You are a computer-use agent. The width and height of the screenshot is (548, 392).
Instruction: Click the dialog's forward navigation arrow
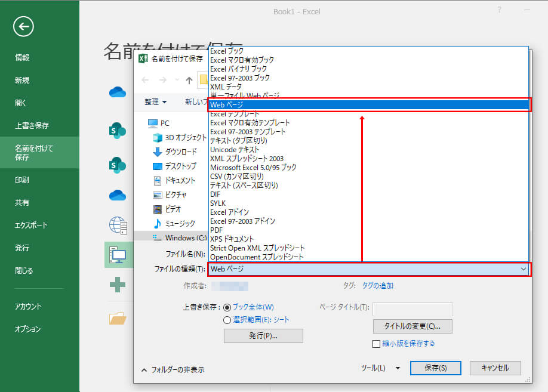[162, 81]
